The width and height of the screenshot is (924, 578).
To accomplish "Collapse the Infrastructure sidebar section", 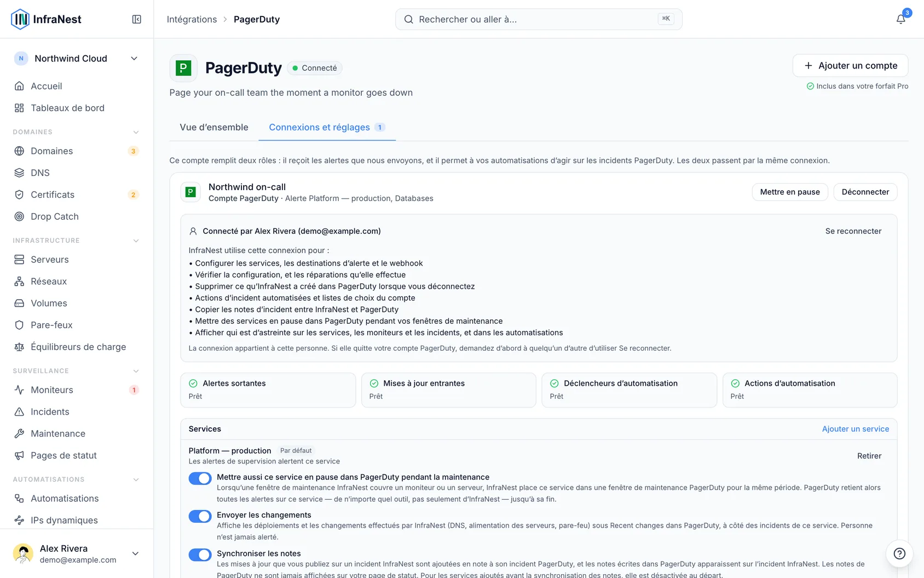I will click(x=136, y=241).
